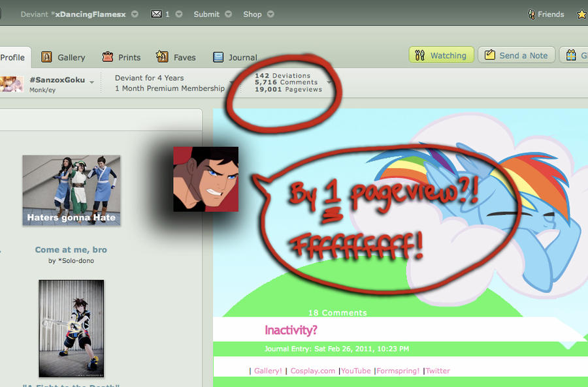Open the Gallery tab
Image resolution: width=588 pixels, height=387 pixels.
coord(63,57)
